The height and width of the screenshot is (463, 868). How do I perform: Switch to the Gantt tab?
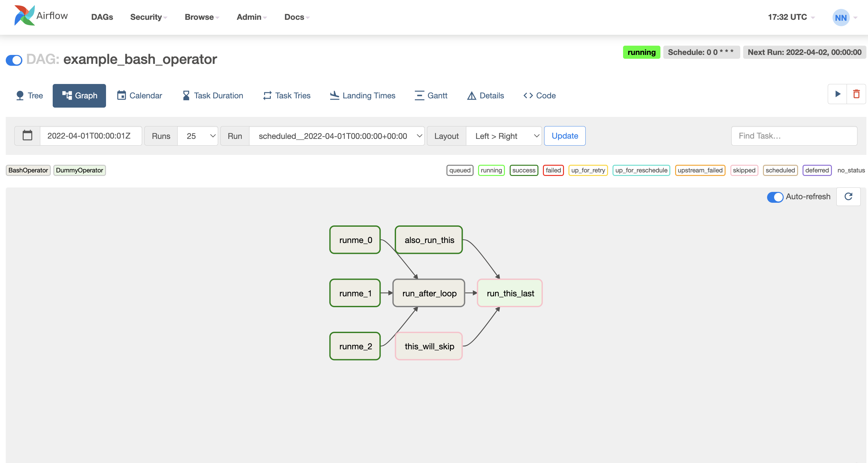click(x=431, y=96)
